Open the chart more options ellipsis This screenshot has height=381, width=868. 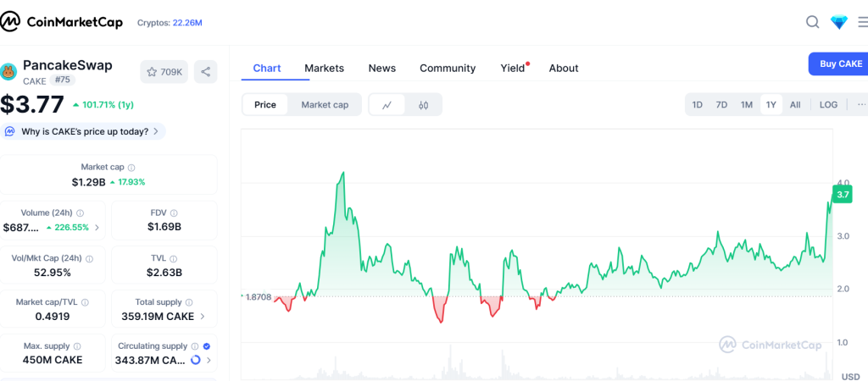click(x=861, y=105)
